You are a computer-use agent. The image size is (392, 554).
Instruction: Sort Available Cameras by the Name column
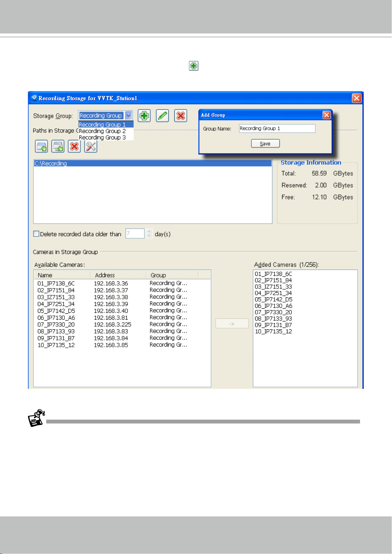pyautogui.click(x=62, y=275)
